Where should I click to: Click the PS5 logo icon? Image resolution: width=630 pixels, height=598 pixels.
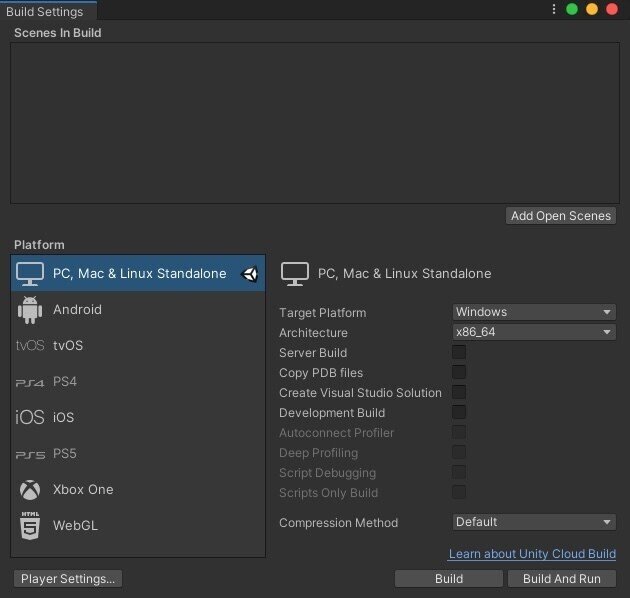click(x=30, y=455)
